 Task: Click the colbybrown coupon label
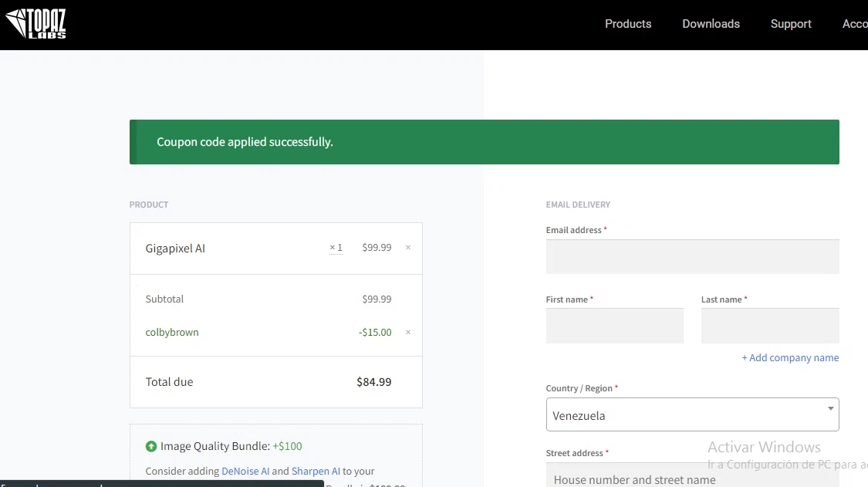172,333
